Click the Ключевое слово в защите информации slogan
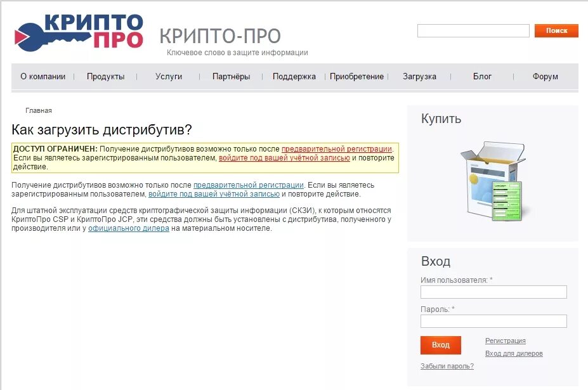Screen dimensions: 588x390 pyautogui.click(x=237, y=53)
